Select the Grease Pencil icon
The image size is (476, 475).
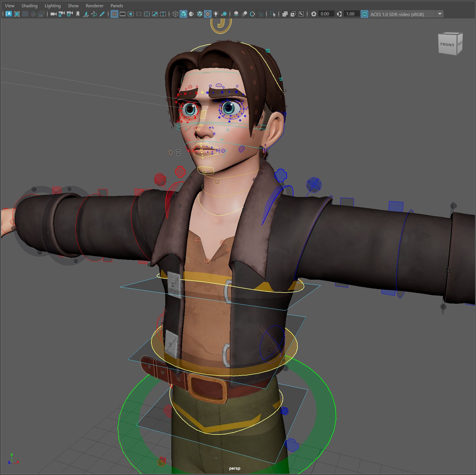coord(102,14)
